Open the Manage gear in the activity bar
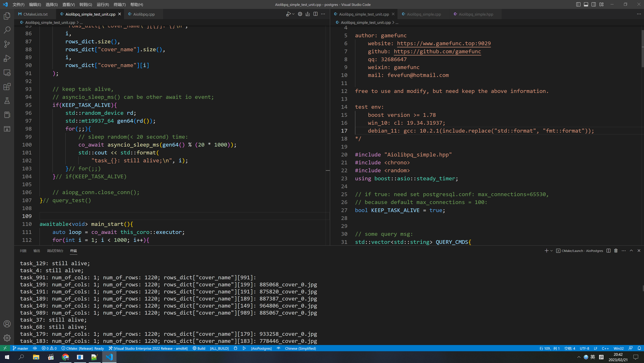Screen dimensions: 644x363 pos(7,338)
